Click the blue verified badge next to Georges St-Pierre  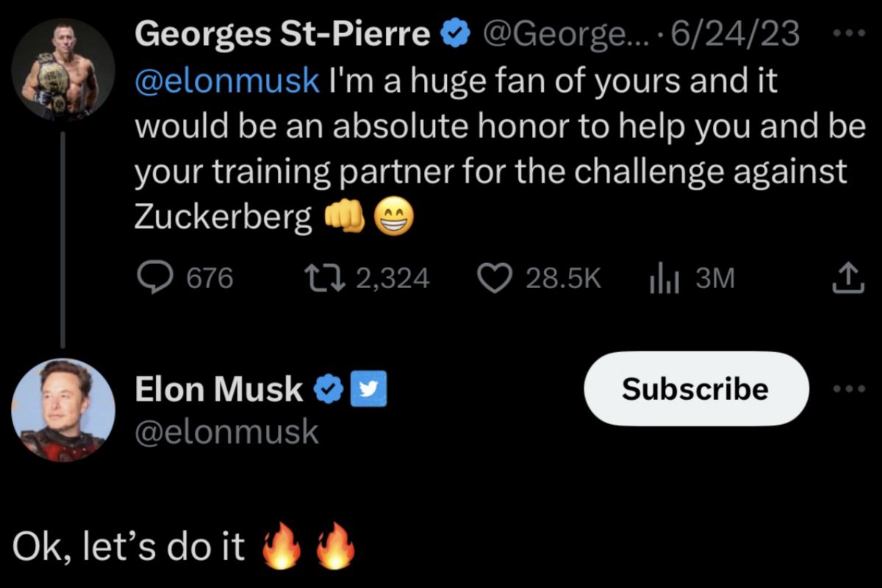[453, 34]
